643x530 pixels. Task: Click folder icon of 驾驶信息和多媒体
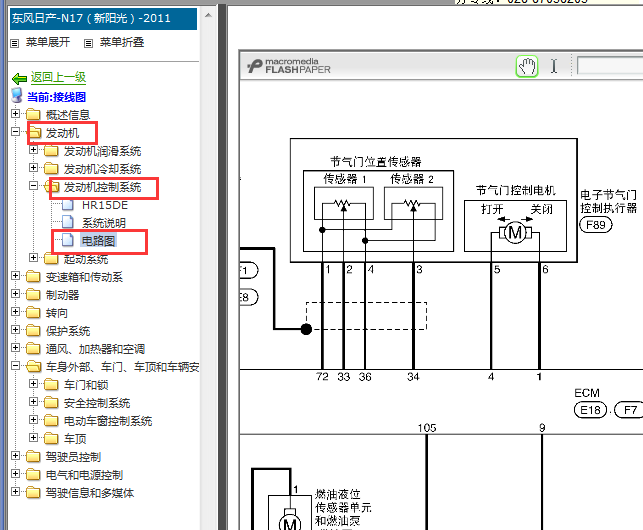(x=33, y=492)
